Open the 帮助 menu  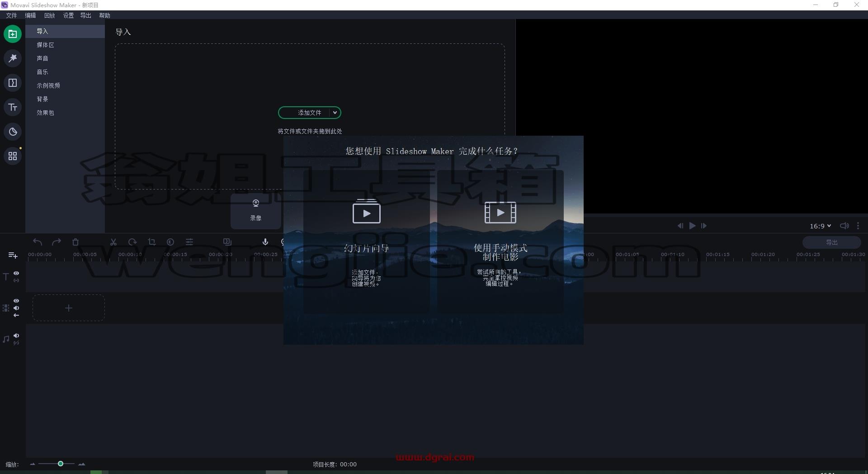tap(104, 15)
